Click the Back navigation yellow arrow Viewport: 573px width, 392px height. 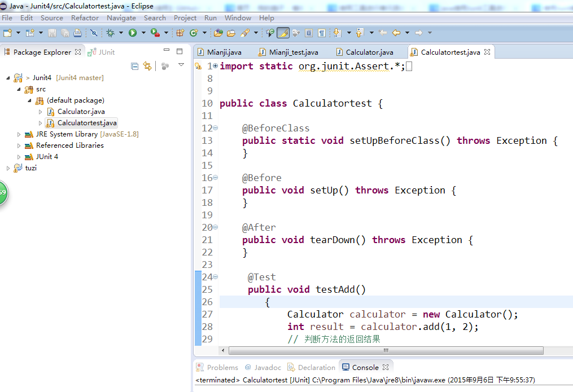pyautogui.click(x=396, y=33)
